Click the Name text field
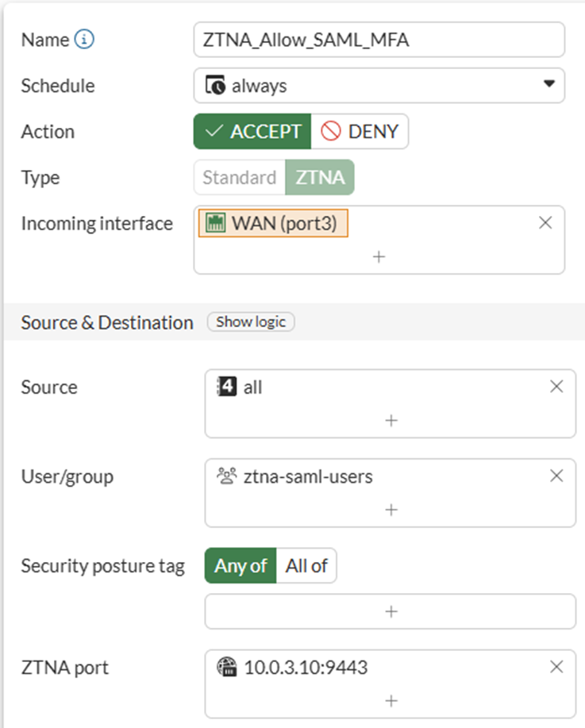The height and width of the screenshot is (728, 585). click(379, 40)
